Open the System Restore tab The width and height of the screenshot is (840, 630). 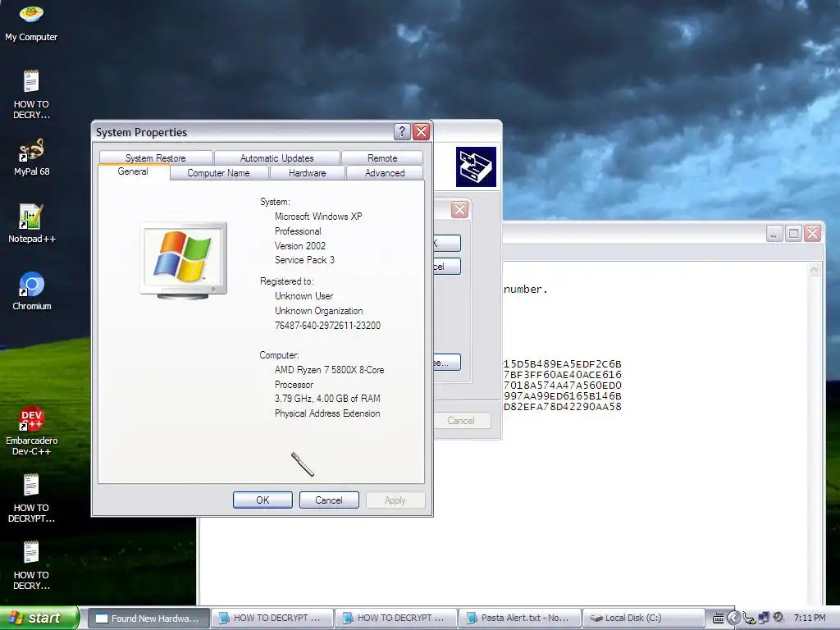[155, 158]
